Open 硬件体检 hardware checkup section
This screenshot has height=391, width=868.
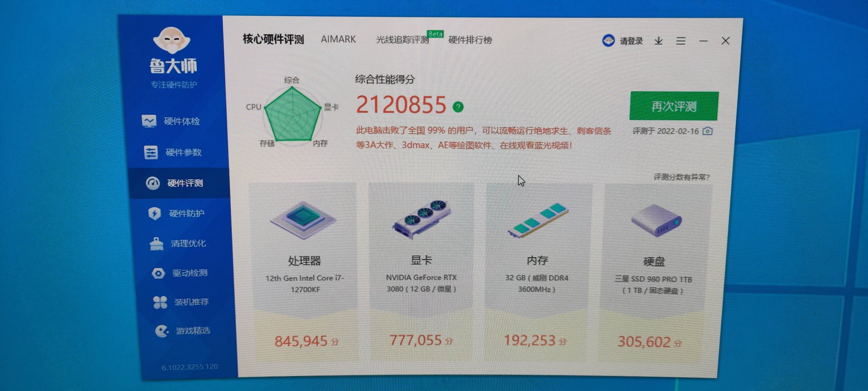(171, 121)
